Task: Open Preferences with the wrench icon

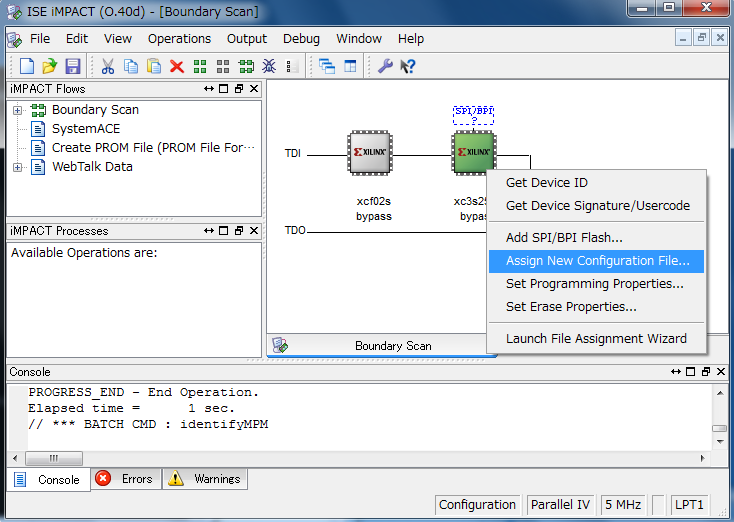Action: click(x=385, y=66)
